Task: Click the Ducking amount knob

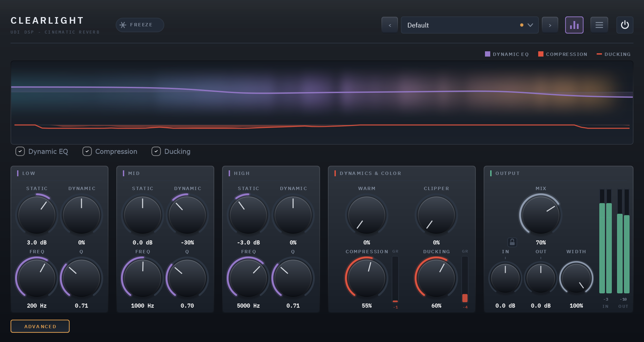Action: (436, 278)
